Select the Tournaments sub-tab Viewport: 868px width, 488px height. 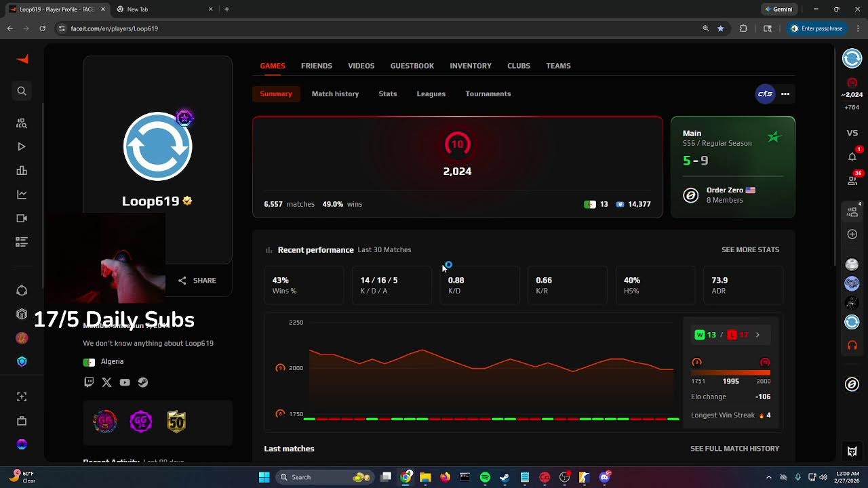coord(488,94)
